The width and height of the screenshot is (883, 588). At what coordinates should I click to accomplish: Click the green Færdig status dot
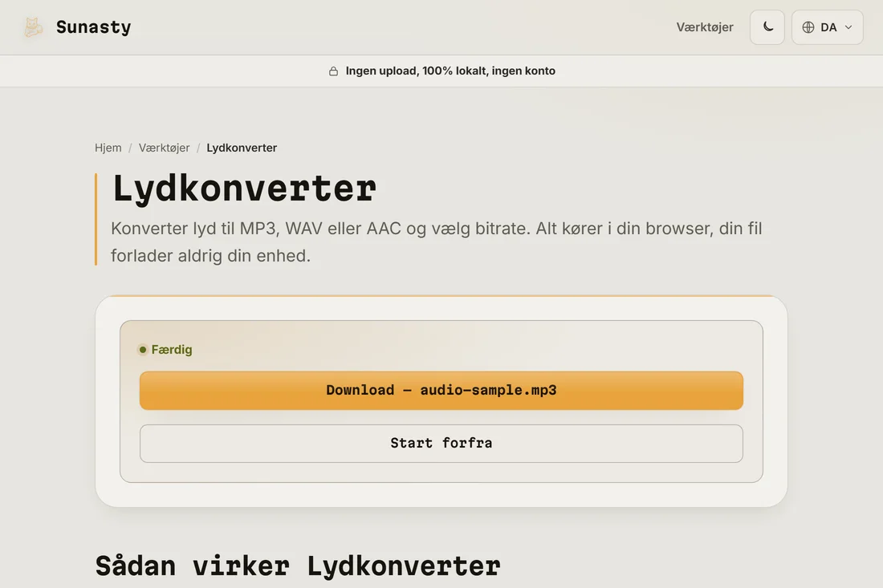[x=142, y=350]
